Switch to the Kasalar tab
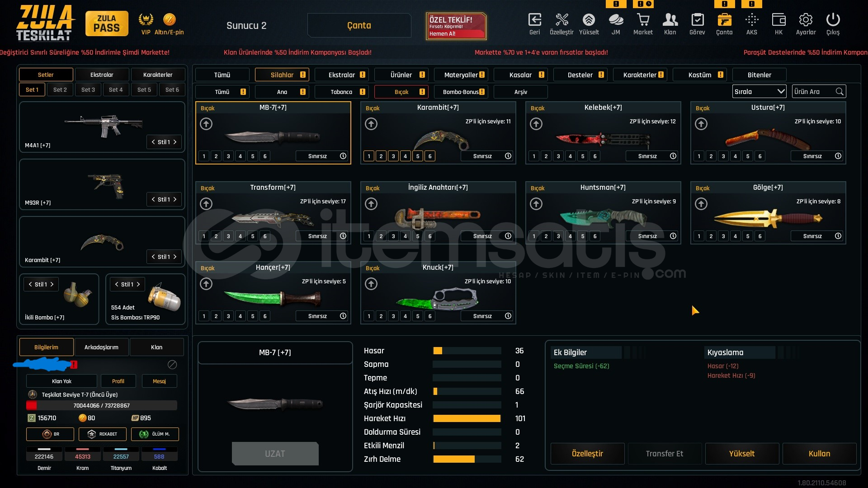The width and height of the screenshot is (868, 488). [521, 75]
